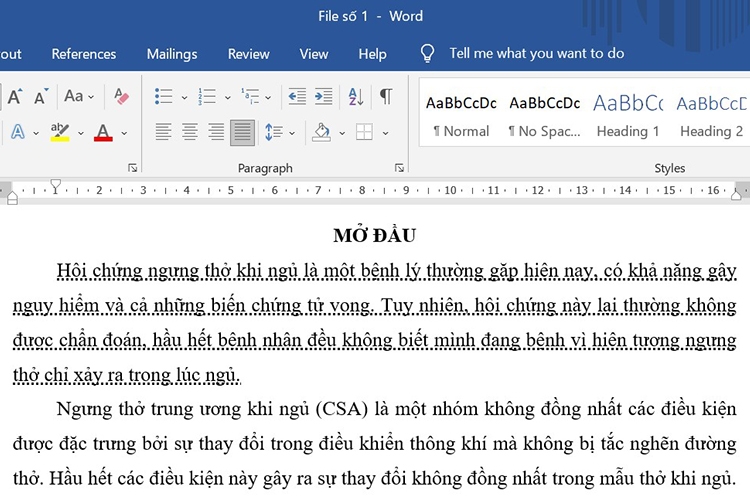Center the paragraph text

coord(190,132)
